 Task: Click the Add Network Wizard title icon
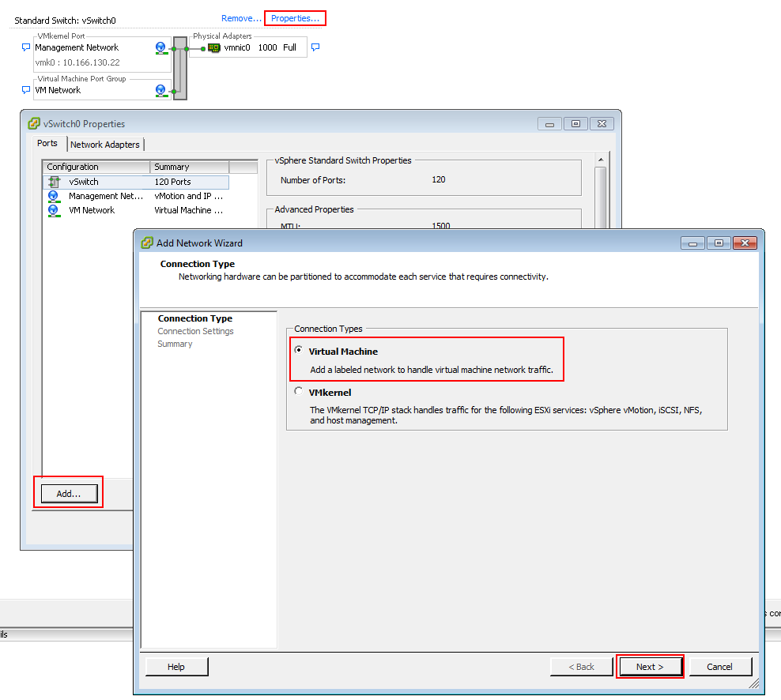click(147, 243)
